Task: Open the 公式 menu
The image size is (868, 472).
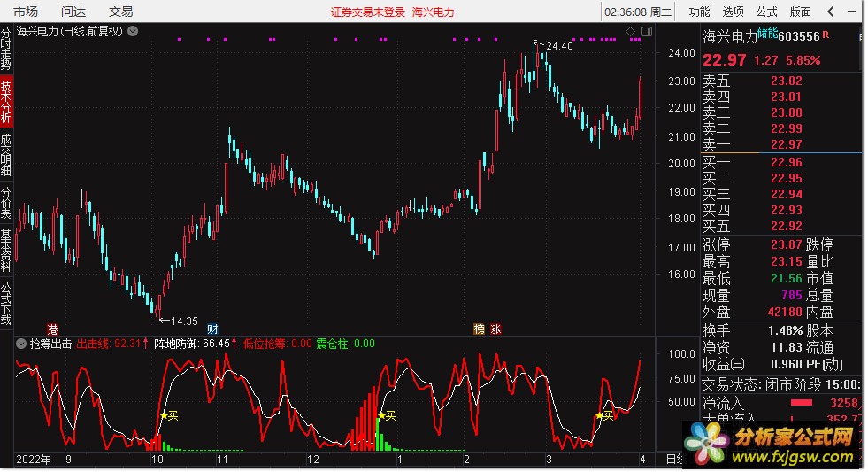Action: (x=767, y=12)
